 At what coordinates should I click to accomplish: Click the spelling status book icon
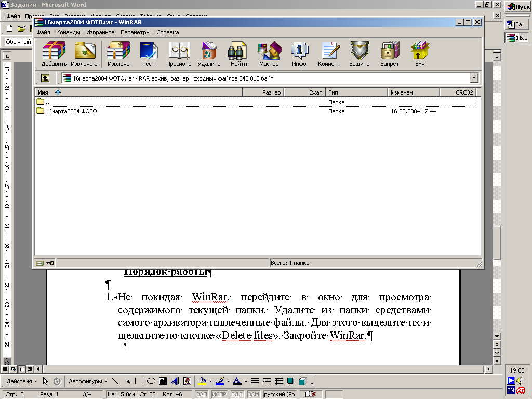311,394
